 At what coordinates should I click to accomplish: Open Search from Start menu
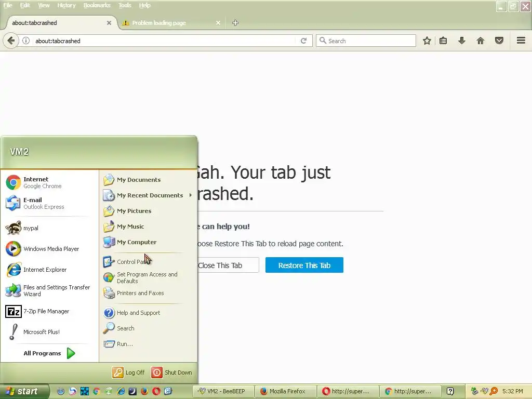(148, 328)
